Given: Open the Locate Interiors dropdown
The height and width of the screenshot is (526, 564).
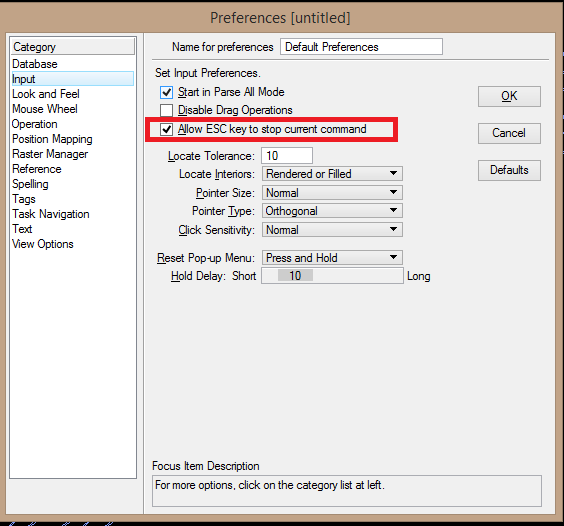Looking at the screenshot, I should pos(332,174).
